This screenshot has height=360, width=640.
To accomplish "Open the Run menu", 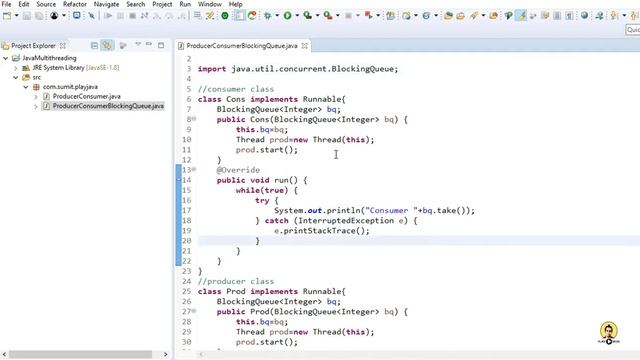I will pyautogui.click(x=185, y=4).
